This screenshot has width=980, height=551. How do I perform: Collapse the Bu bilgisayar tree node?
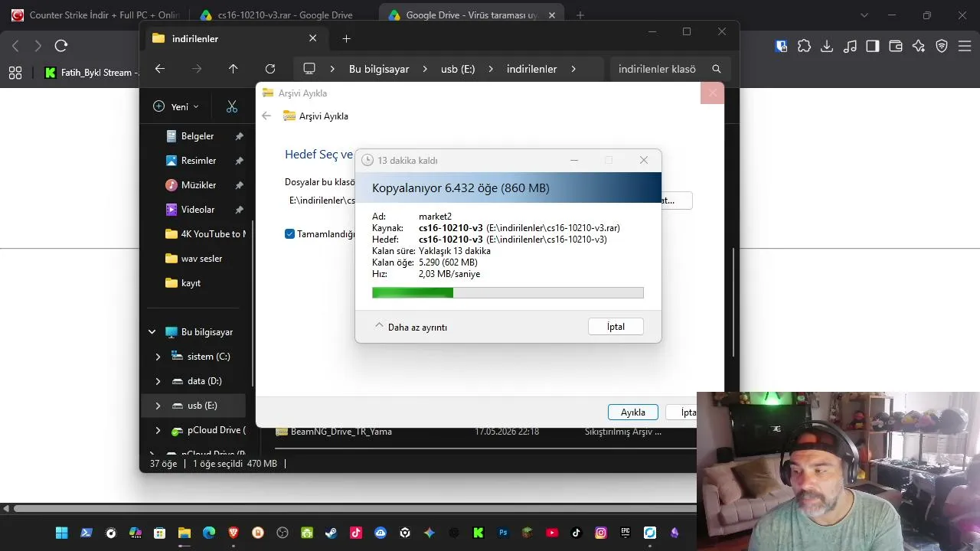[x=152, y=332]
